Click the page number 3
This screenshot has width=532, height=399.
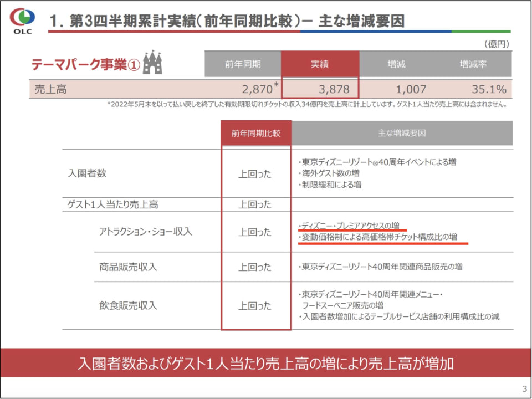pos(525,388)
